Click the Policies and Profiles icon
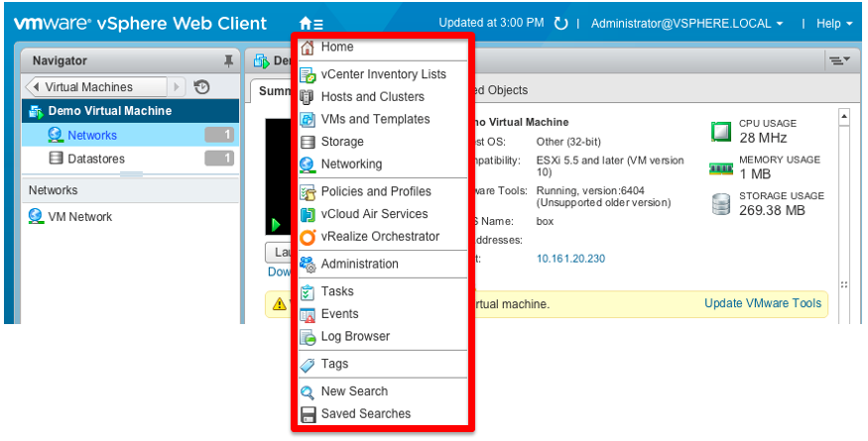The image size is (868, 441). point(308,192)
